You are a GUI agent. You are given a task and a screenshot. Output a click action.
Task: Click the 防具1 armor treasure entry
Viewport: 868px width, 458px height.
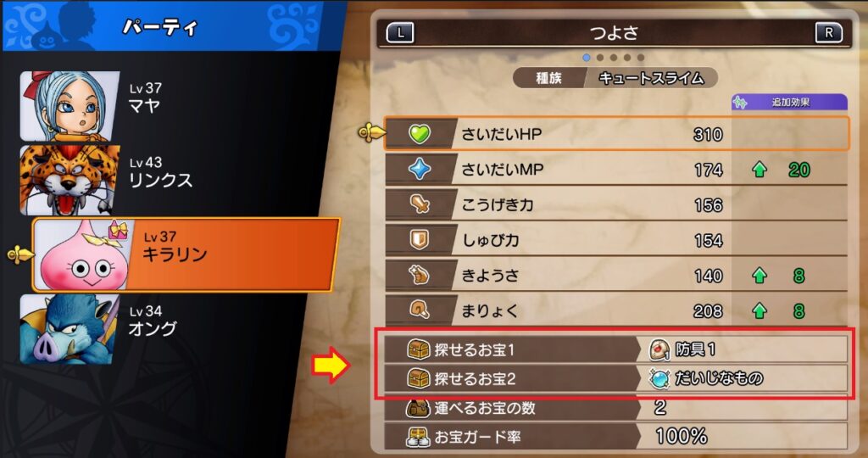point(742,349)
